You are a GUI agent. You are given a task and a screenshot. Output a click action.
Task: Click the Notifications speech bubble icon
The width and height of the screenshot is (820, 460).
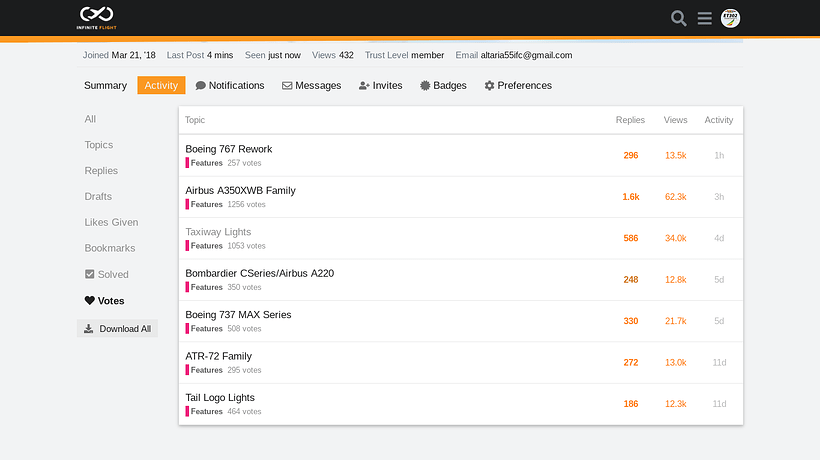pyautogui.click(x=200, y=85)
